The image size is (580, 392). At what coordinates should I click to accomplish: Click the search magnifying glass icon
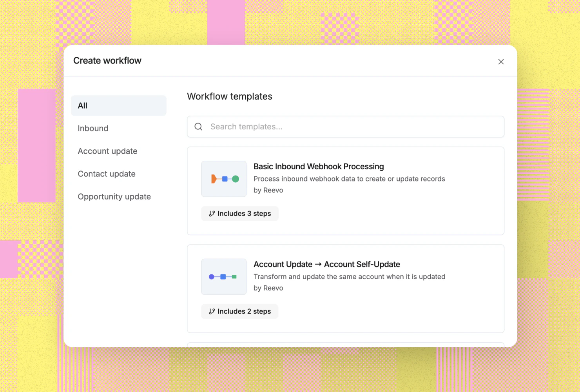click(x=198, y=127)
